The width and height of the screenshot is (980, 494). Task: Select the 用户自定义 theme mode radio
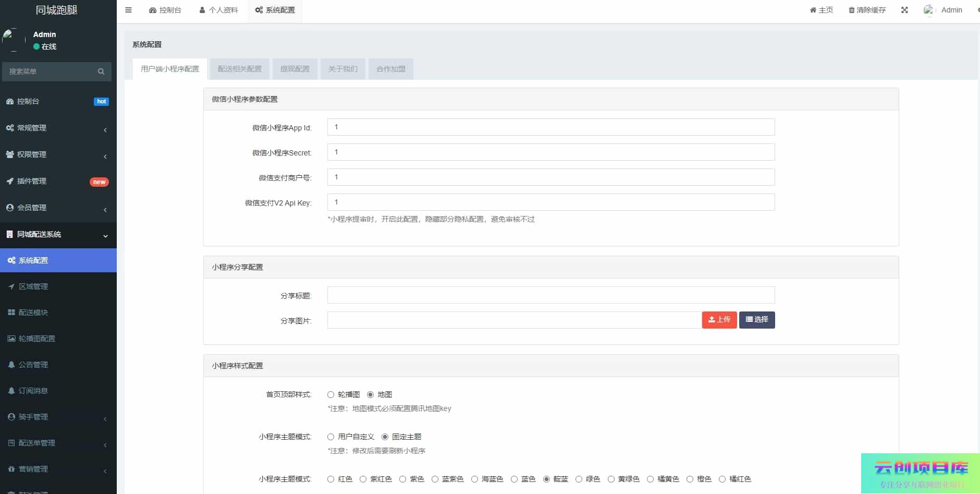click(x=330, y=437)
